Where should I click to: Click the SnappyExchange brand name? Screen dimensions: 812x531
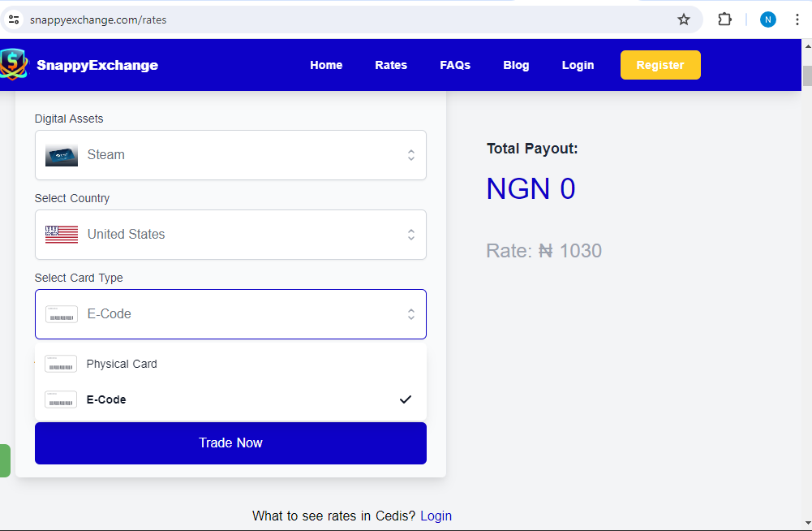pyautogui.click(x=97, y=65)
